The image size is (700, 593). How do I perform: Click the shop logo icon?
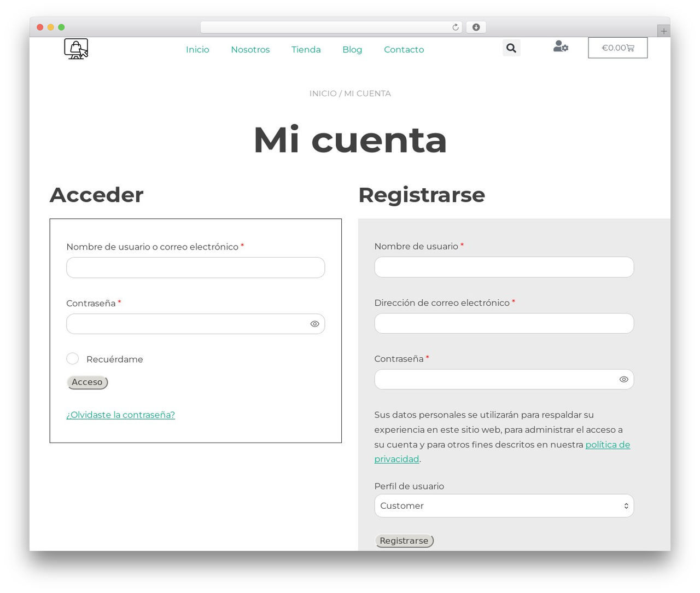(x=76, y=49)
